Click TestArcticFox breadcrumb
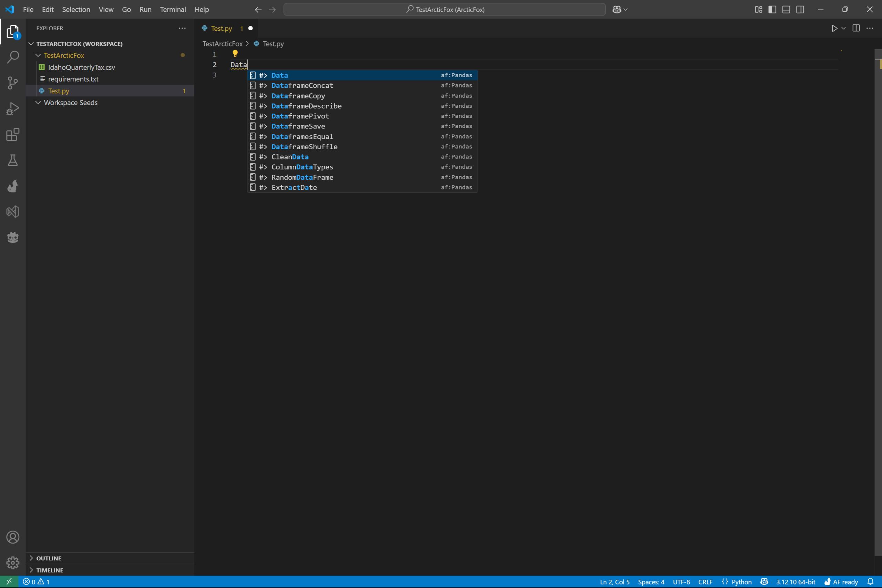Viewport: 882px width, 588px height. tap(222, 44)
